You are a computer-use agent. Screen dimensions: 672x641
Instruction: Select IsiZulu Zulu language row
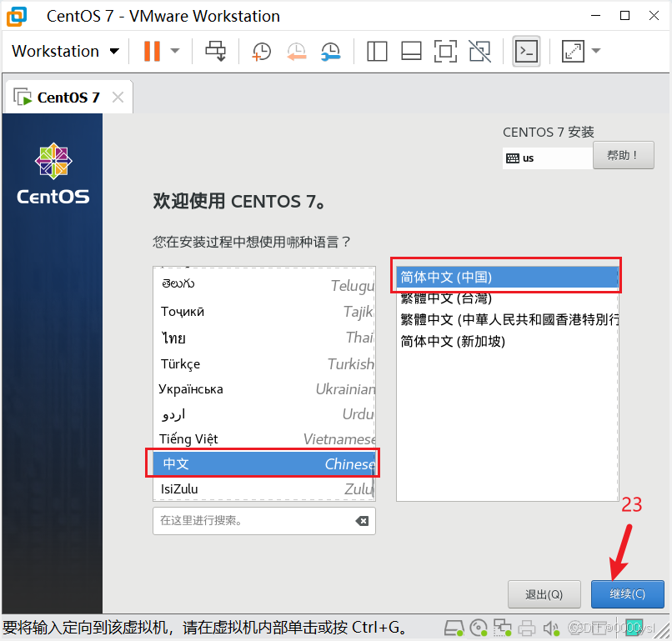coord(264,489)
